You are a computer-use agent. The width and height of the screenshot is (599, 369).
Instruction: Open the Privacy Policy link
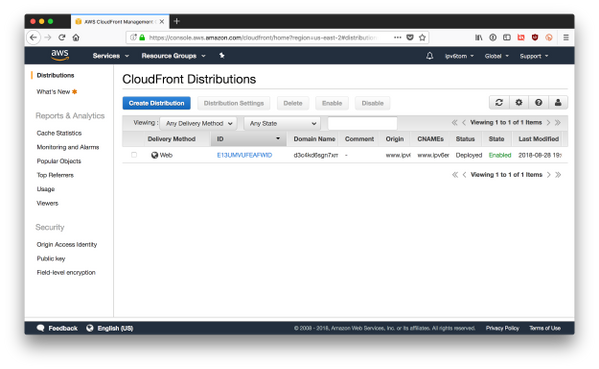pos(502,328)
